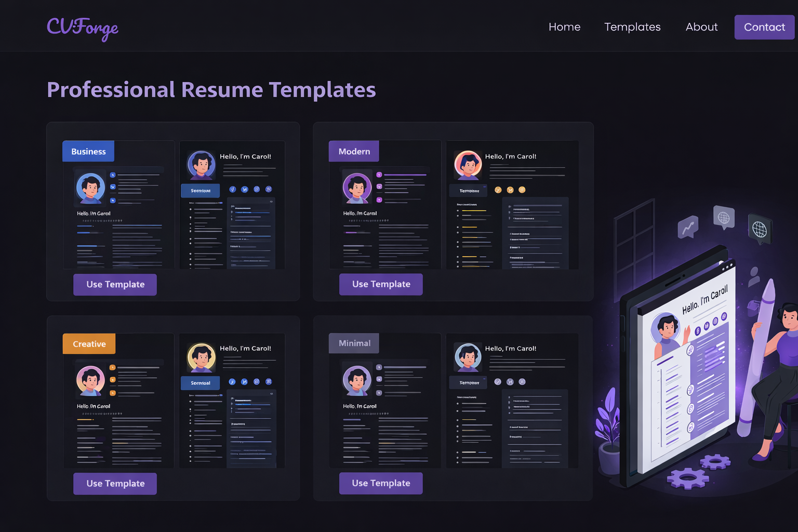Click the trend chart speech bubble icon
Screen dimensions: 798x532
[x=688, y=227]
